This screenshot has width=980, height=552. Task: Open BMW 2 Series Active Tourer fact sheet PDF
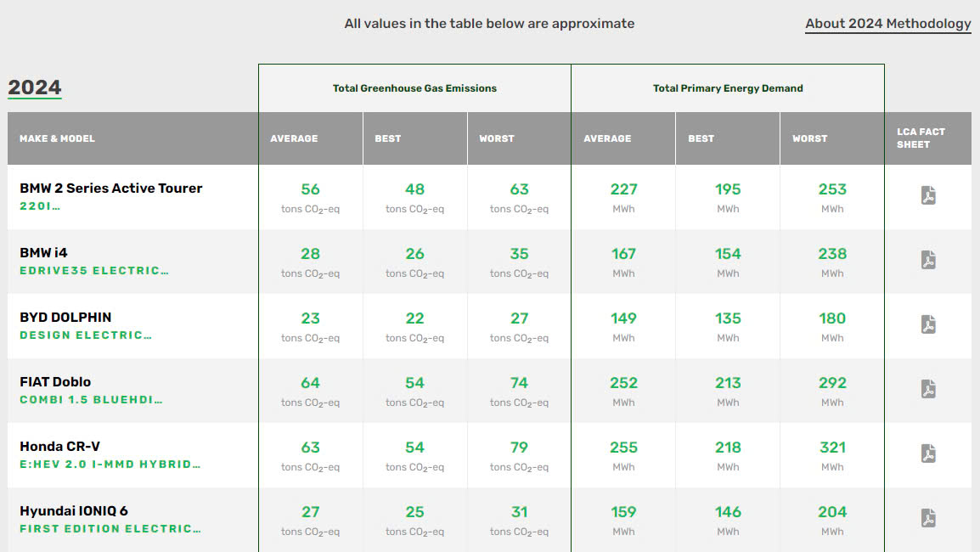[928, 195]
